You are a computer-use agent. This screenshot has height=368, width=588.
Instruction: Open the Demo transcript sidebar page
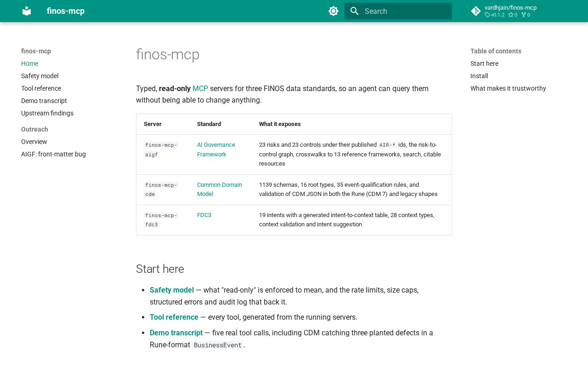coord(44,101)
